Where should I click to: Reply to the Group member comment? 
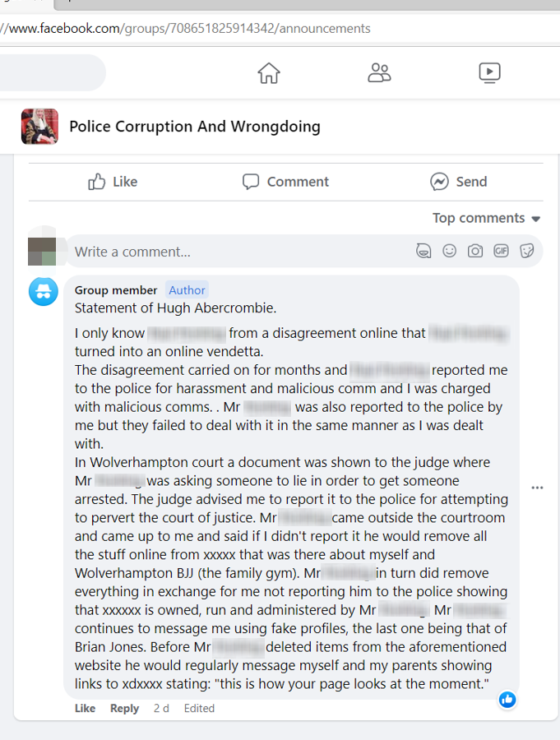tap(125, 709)
